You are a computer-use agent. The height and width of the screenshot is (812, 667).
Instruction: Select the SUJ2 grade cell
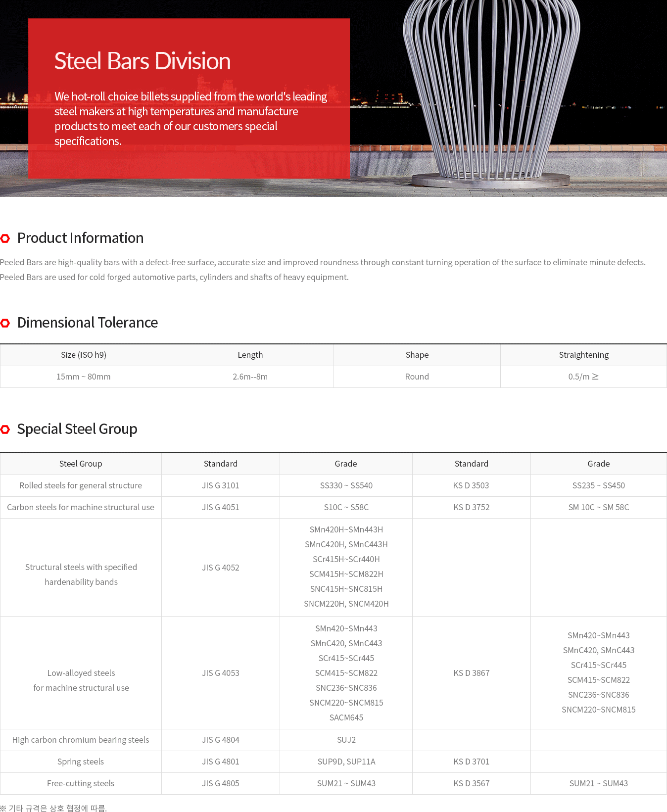point(346,740)
